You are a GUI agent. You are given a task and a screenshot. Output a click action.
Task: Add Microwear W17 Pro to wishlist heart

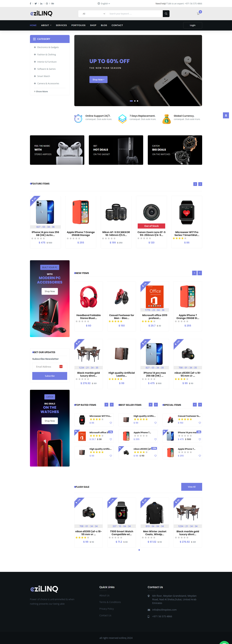pos(111,423)
